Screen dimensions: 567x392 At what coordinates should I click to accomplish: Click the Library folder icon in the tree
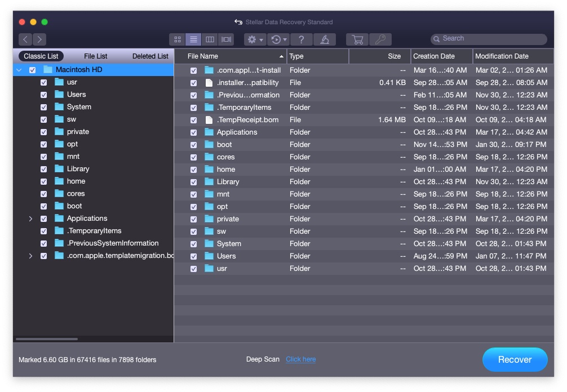pyautogui.click(x=59, y=169)
